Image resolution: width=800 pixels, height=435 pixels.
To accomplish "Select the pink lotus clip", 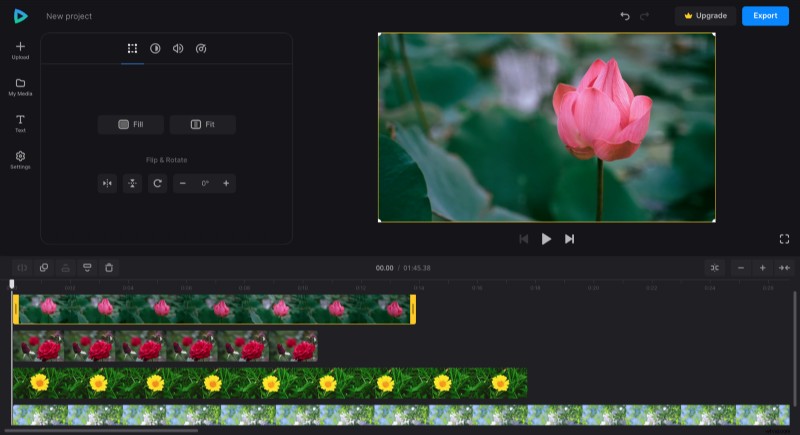I will (x=214, y=309).
